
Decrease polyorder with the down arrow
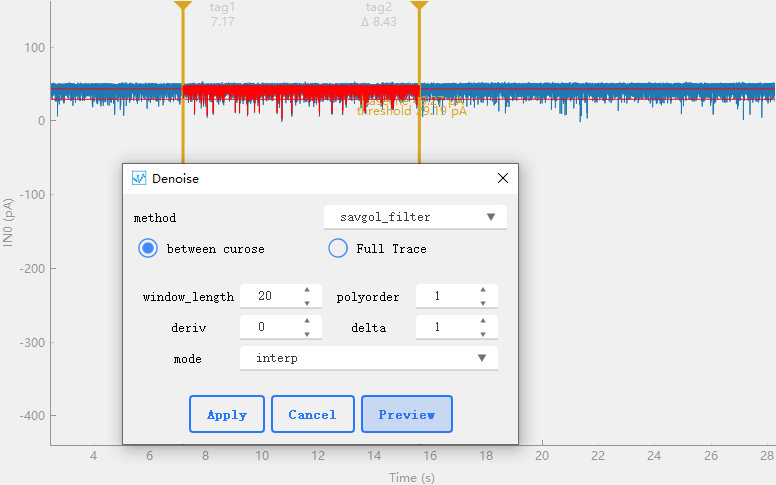pos(483,303)
